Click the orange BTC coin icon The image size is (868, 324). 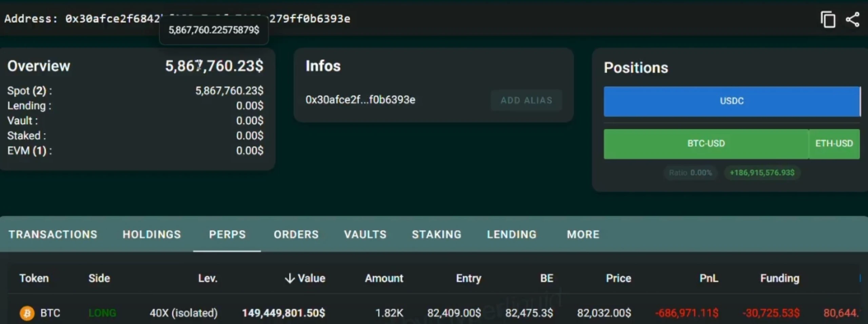point(27,313)
